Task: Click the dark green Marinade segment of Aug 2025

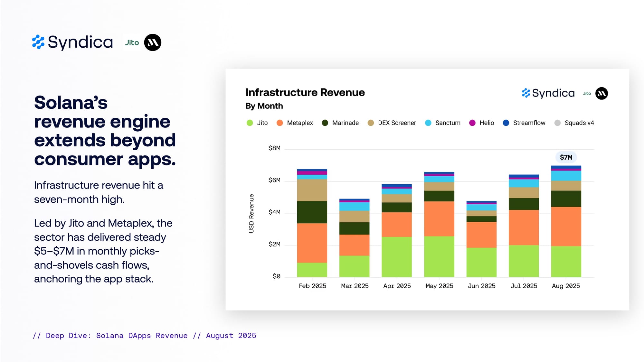Action: 566,199
